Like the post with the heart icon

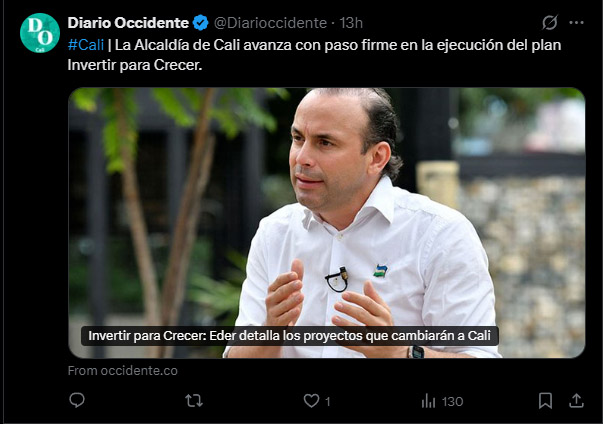click(311, 401)
